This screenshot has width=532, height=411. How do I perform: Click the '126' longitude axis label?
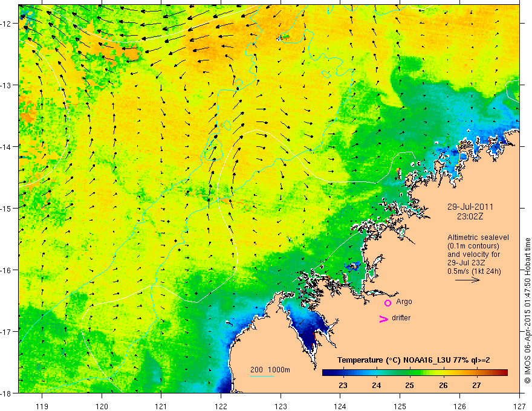coord(459,406)
